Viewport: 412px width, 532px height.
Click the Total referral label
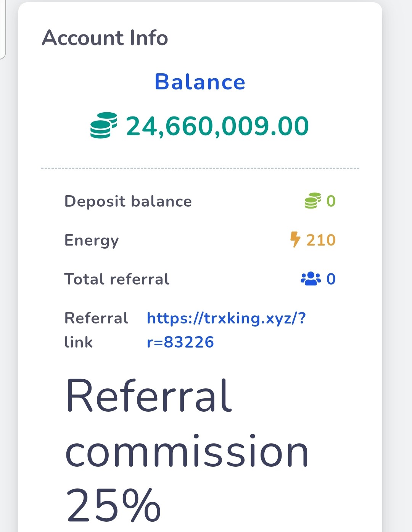click(117, 279)
